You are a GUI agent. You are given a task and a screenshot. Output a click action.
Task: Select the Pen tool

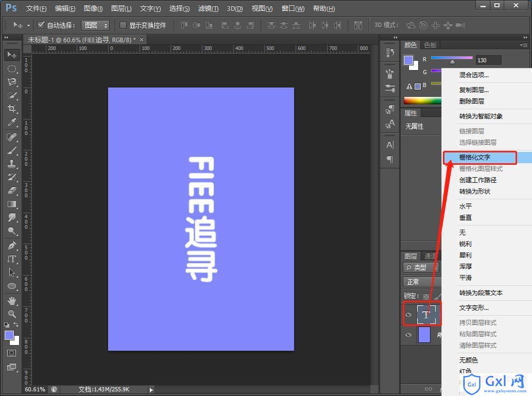[12, 245]
